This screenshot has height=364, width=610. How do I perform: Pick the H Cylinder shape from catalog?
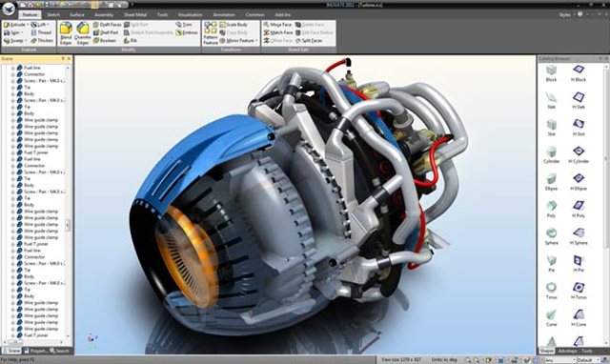579,154
